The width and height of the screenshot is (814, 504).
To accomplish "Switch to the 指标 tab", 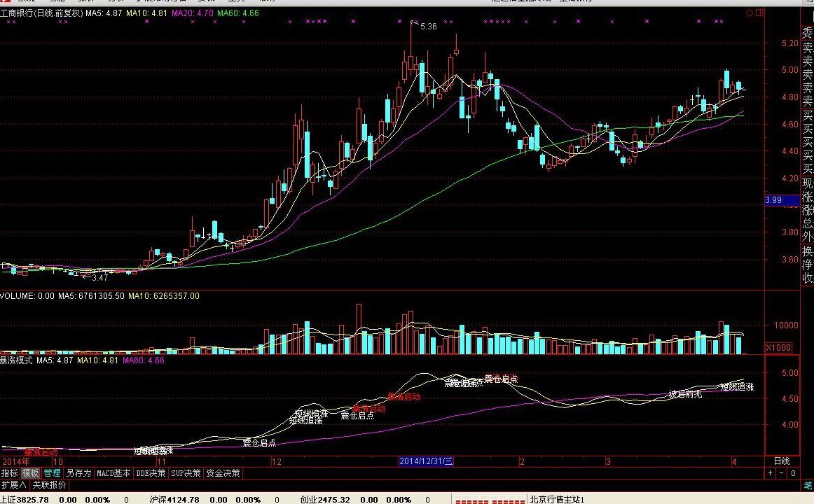I will coord(9,473).
